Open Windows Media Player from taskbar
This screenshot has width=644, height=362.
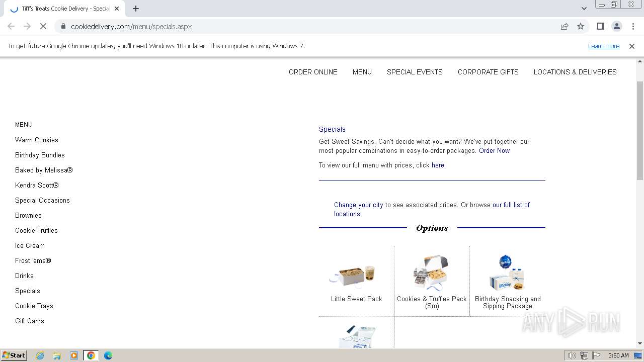[x=74, y=355]
